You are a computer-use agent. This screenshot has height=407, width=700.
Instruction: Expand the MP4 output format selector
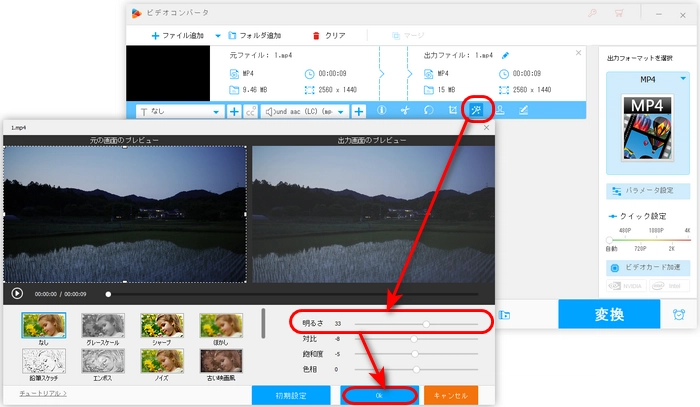point(683,77)
